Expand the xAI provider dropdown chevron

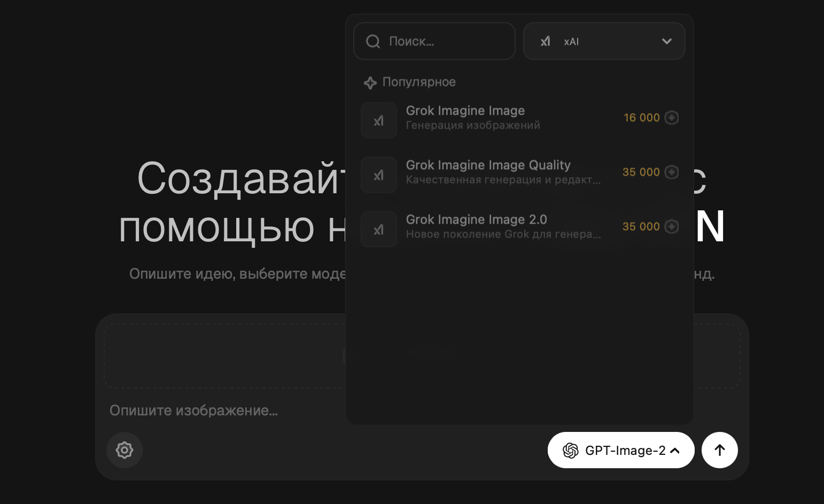[667, 41]
